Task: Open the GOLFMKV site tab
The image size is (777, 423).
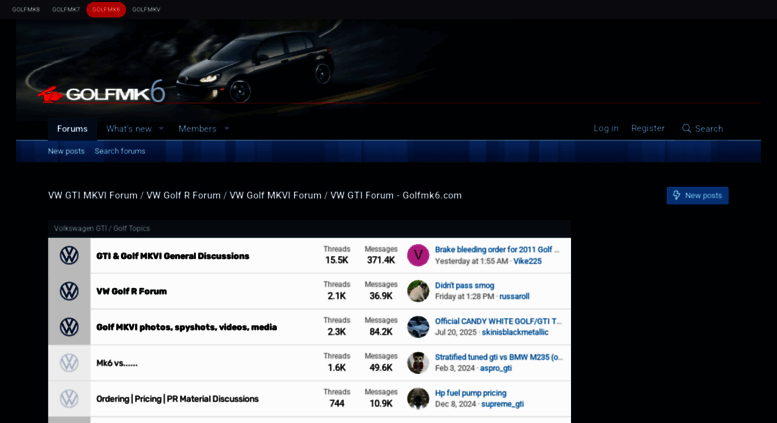Action: pyautogui.click(x=146, y=9)
